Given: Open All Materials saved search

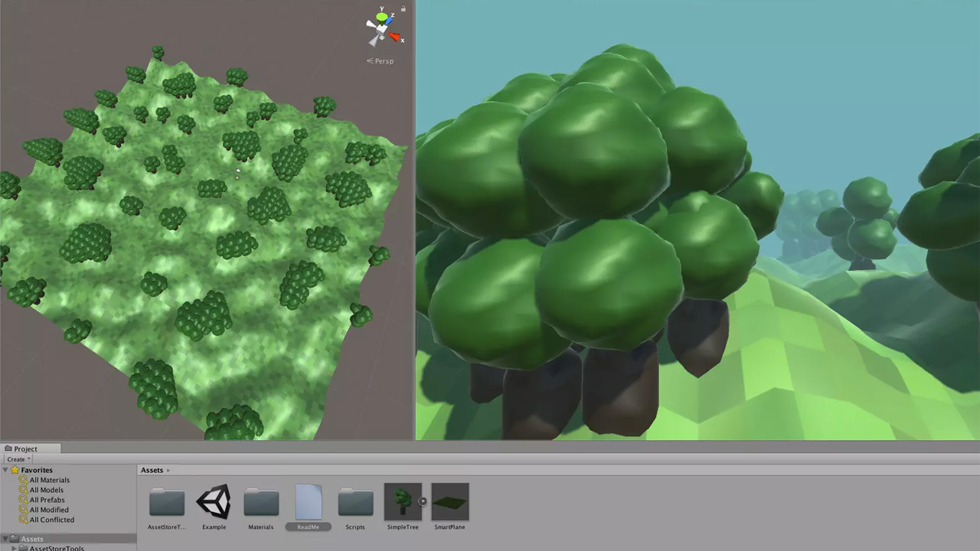Looking at the screenshot, I should 49,480.
